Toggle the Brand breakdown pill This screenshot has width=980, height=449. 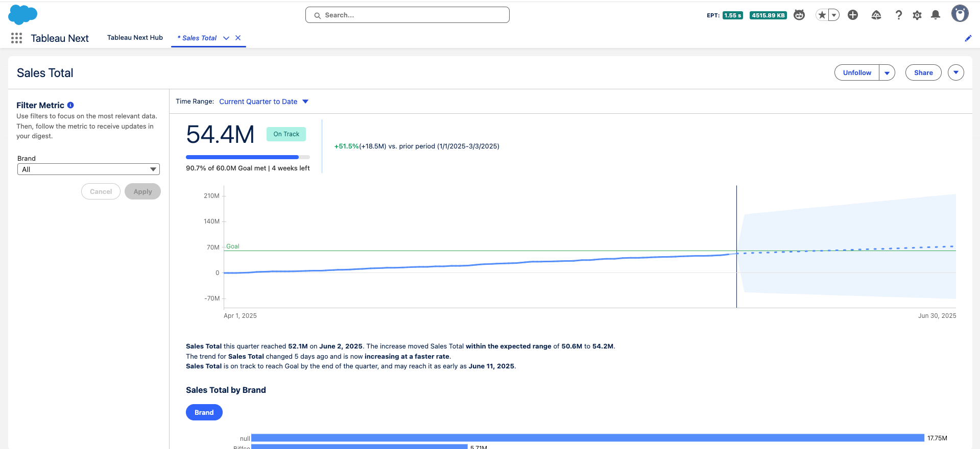(204, 412)
